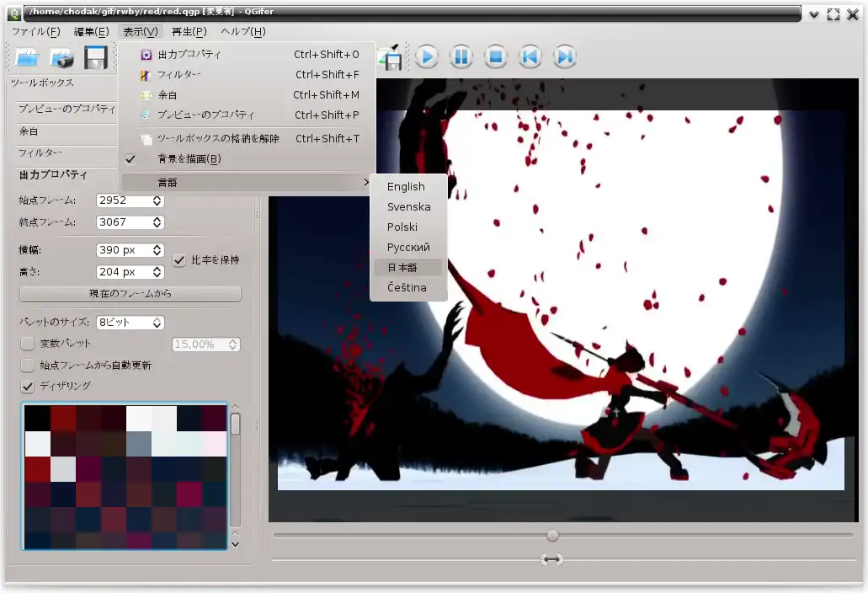Enable 始点フレームから自動更新 checkbox
This screenshot has height=593, width=868.
pos(28,366)
